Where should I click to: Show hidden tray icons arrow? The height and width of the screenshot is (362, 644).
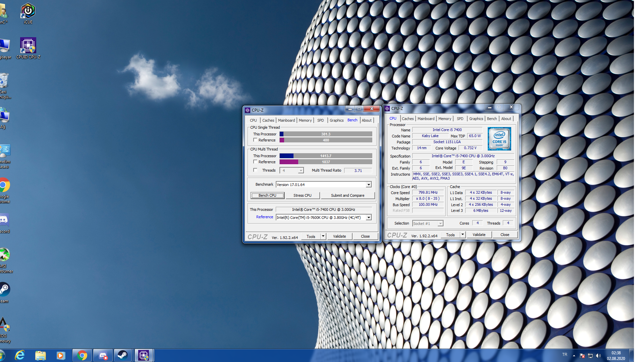click(574, 356)
